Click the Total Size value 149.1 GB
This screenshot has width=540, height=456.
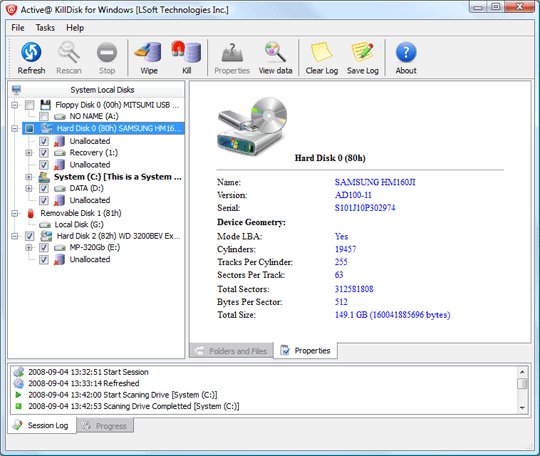(393, 315)
